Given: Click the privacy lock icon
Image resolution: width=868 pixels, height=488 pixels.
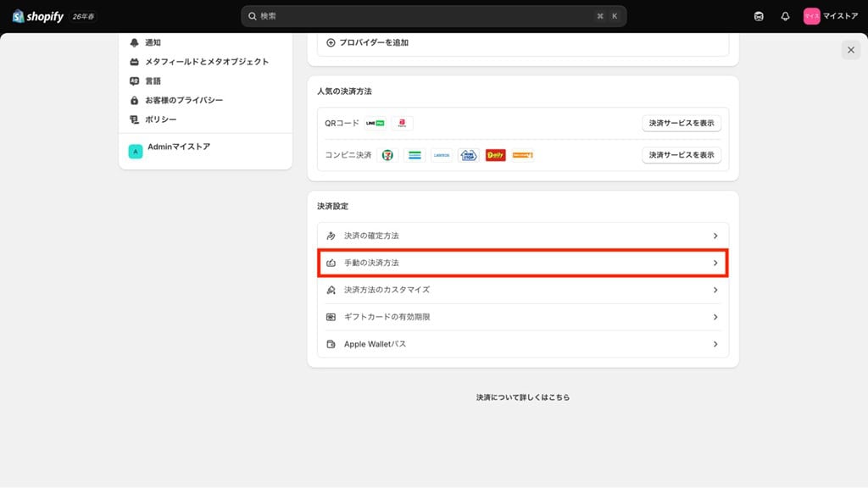Looking at the screenshot, I should tap(134, 100).
